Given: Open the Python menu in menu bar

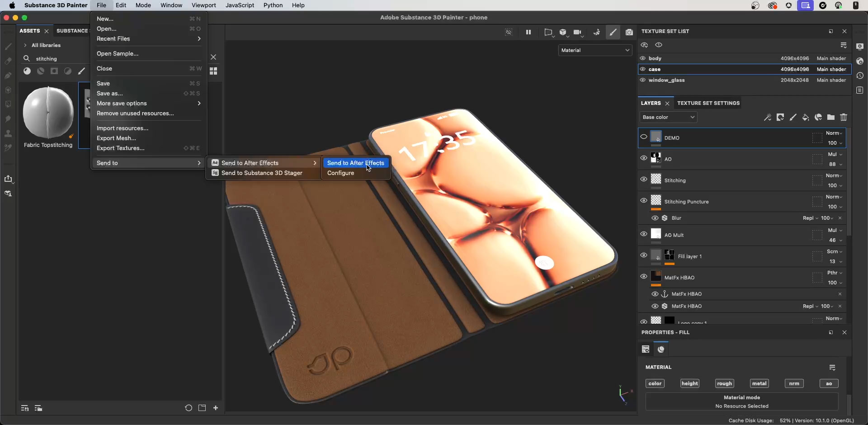Looking at the screenshot, I should click(x=273, y=5).
